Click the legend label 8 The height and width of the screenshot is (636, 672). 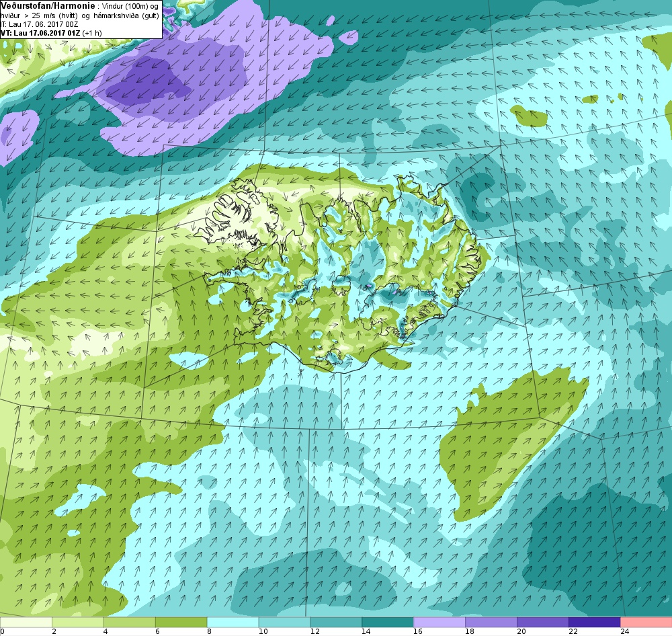coord(209,631)
